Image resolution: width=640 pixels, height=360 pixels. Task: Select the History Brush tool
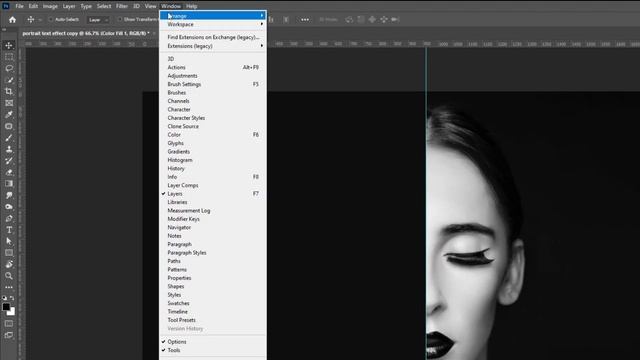click(x=9, y=161)
